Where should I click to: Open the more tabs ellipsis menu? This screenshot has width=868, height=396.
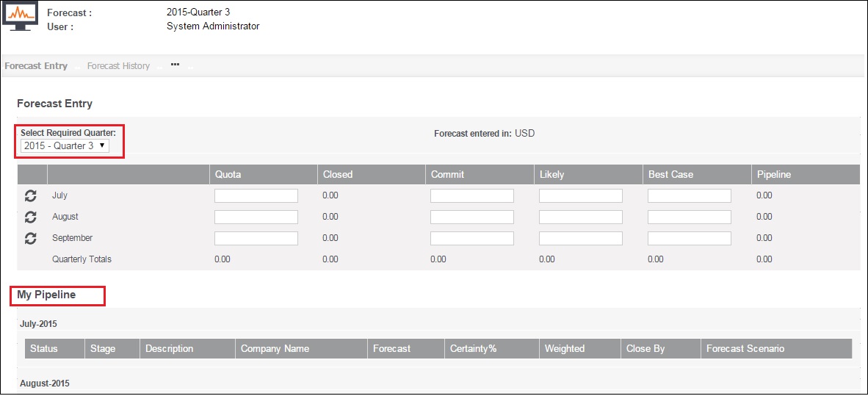pyautogui.click(x=175, y=65)
